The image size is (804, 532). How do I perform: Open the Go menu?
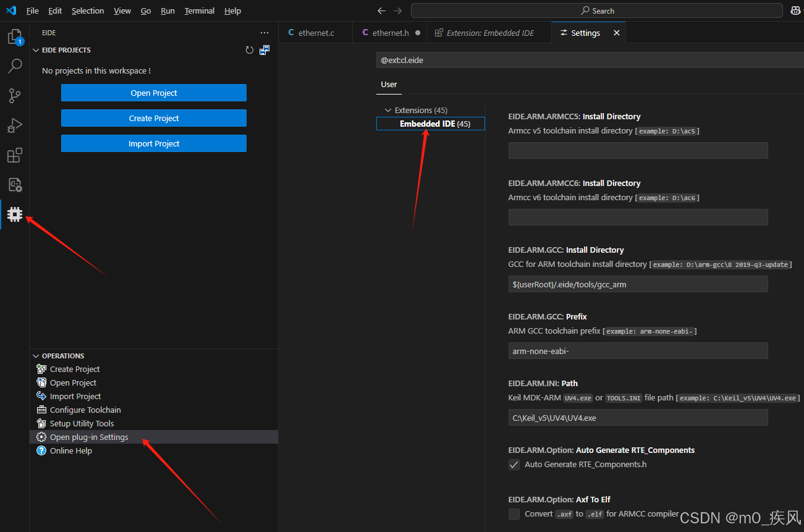point(146,11)
